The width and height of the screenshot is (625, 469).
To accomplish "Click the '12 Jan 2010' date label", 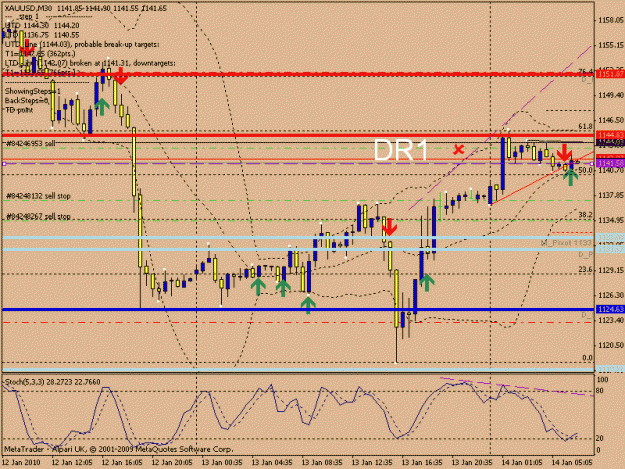I will click(21, 462).
